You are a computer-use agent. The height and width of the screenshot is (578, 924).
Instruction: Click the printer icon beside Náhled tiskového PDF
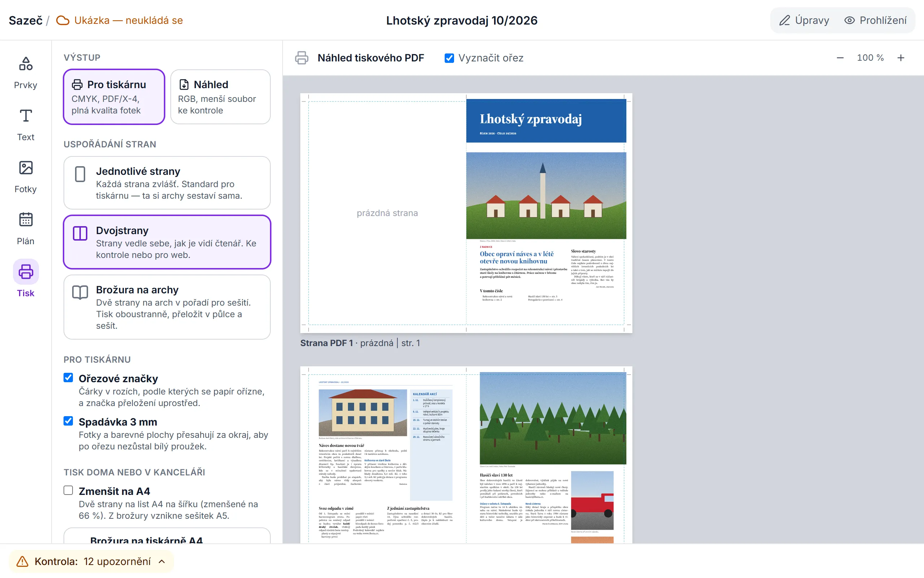point(302,58)
